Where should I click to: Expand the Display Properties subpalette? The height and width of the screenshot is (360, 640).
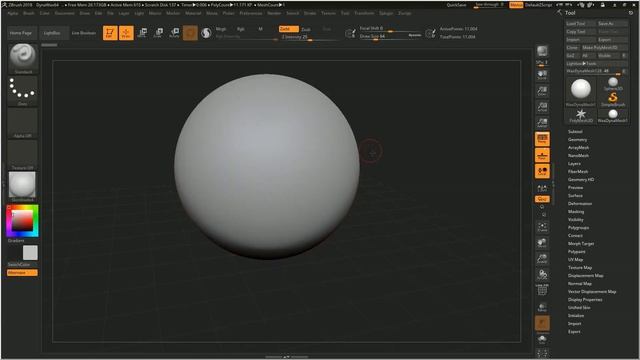point(585,300)
